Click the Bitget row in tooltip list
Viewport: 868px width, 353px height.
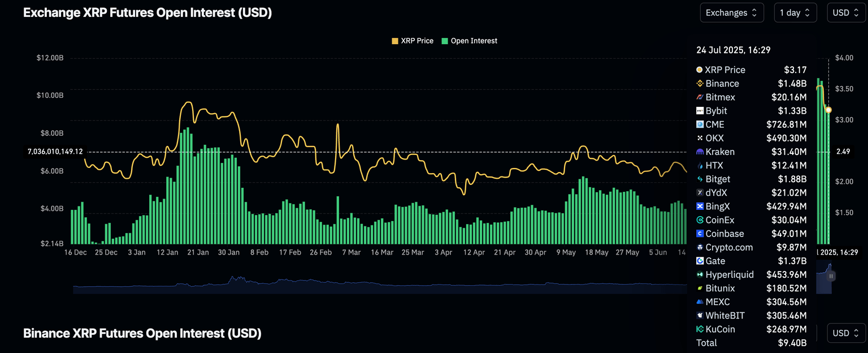coord(752,179)
